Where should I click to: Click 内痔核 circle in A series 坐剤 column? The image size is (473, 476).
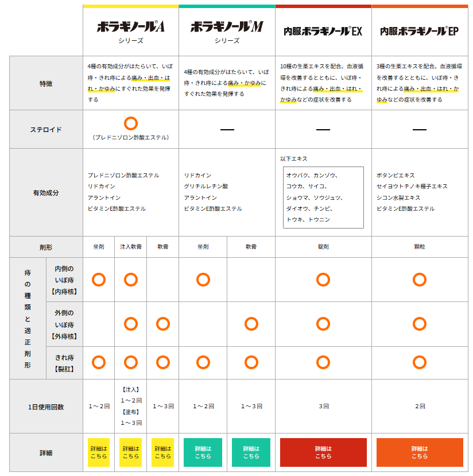(x=99, y=280)
